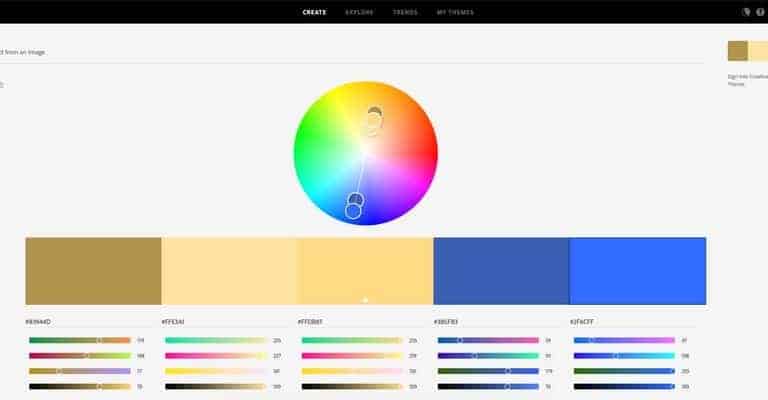Select the blue ring handle at the wheel bottom
This screenshot has width=768, height=400.
tap(353, 211)
